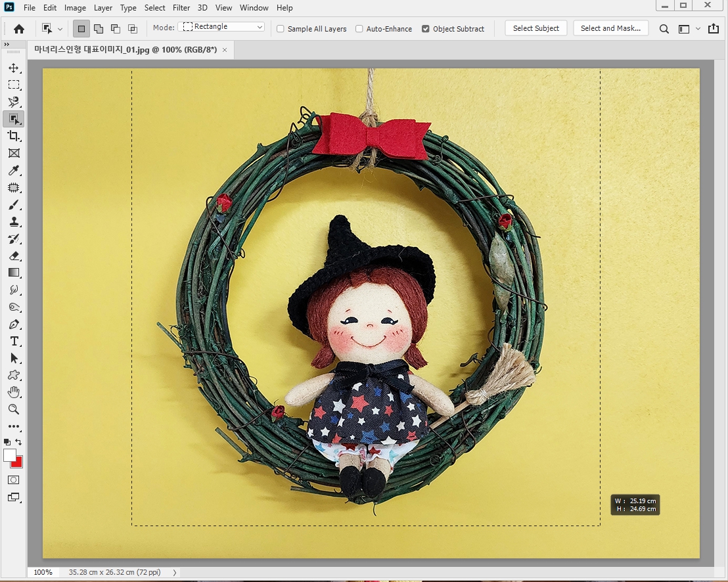The width and height of the screenshot is (728, 582).
Task: Click the document size status text
Action: point(115,572)
